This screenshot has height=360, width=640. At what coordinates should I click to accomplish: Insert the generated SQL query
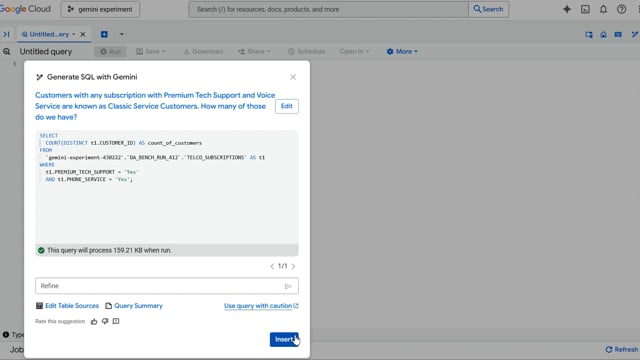pos(284,339)
